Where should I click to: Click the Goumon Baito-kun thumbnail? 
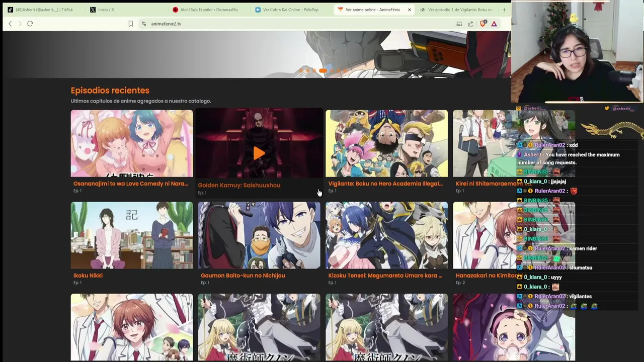259,235
